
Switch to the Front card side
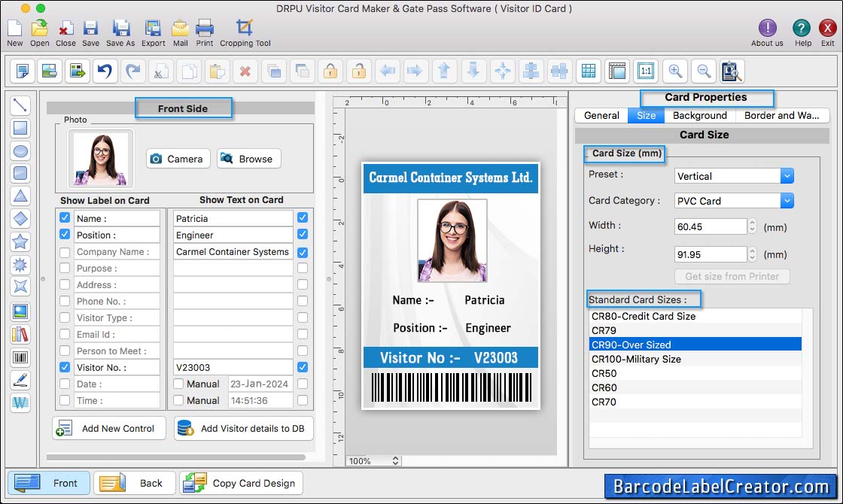[x=48, y=482]
